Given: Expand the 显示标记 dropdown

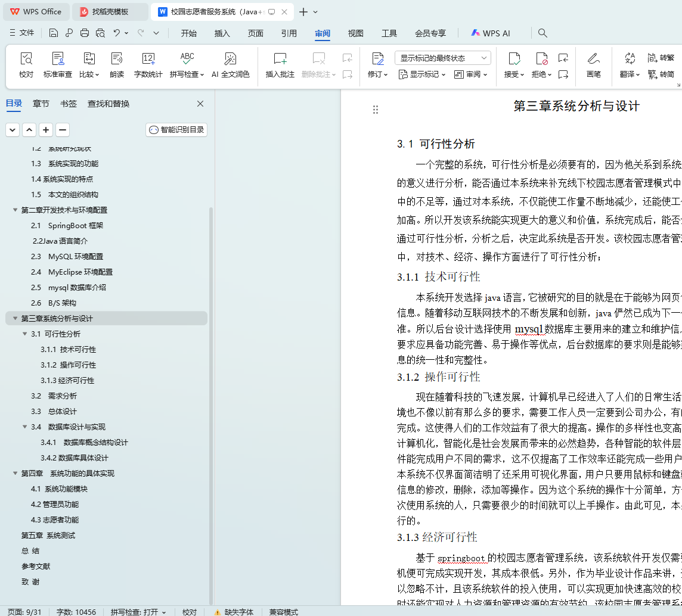Looking at the screenshot, I should [x=422, y=74].
